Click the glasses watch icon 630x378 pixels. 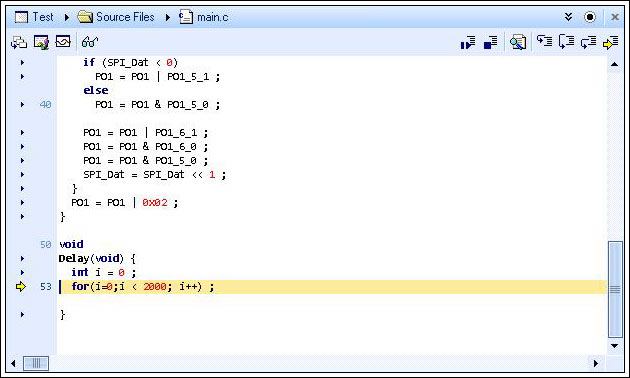click(x=90, y=42)
